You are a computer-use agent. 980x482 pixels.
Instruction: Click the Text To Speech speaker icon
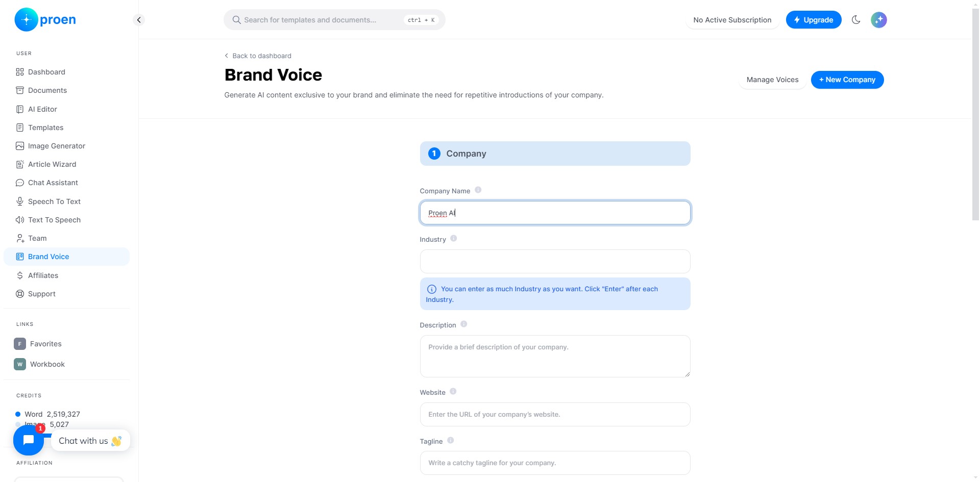click(x=20, y=220)
